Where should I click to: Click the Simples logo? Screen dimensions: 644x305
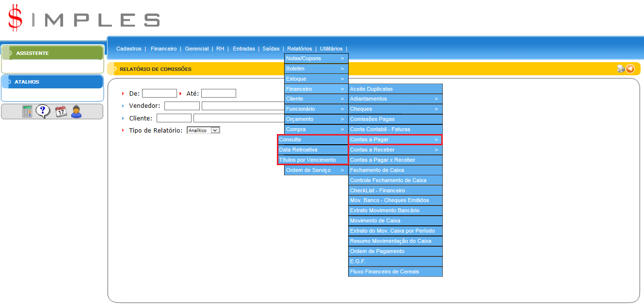coord(83,18)
